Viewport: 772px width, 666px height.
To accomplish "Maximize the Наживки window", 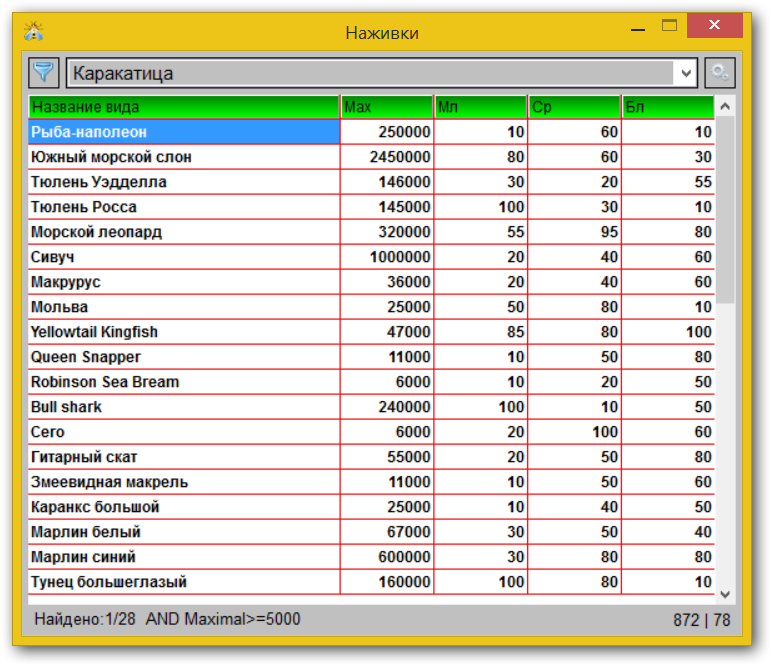I will (669, 27).
